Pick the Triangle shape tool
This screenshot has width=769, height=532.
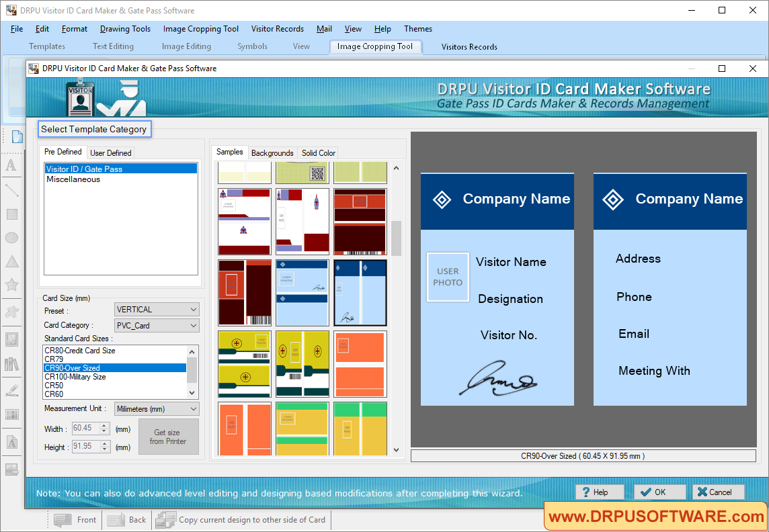pos(11,262)
